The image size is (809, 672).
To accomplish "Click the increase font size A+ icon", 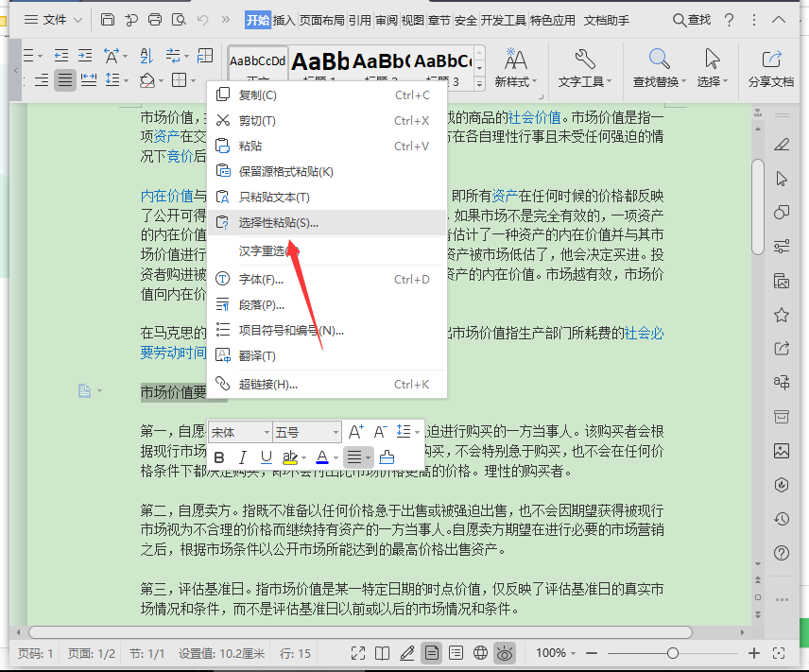I will click(356, 432).
